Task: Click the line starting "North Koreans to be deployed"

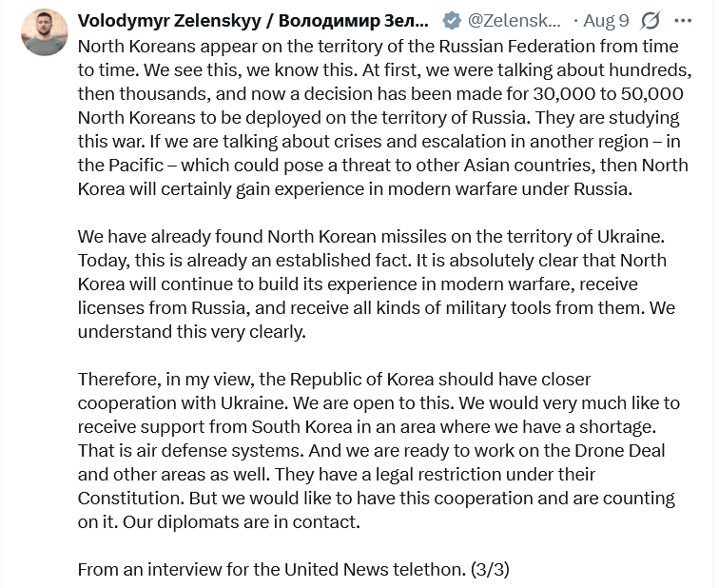Action: tap(379, 117)
